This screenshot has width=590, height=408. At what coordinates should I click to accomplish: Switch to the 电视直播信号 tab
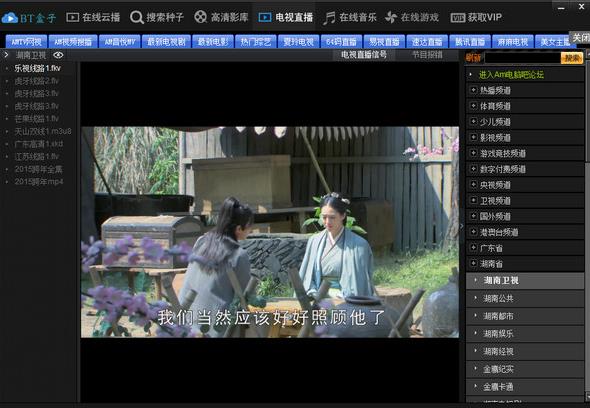(364, 55)
